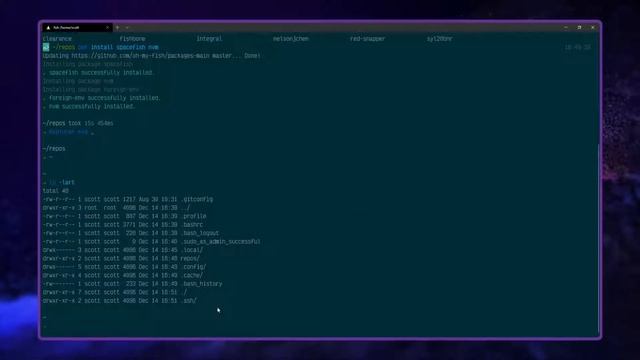Image resolution: width=640 pixels, height=360 pixels.
Task: Click the '-lart' command argument text
Action: 67,182
